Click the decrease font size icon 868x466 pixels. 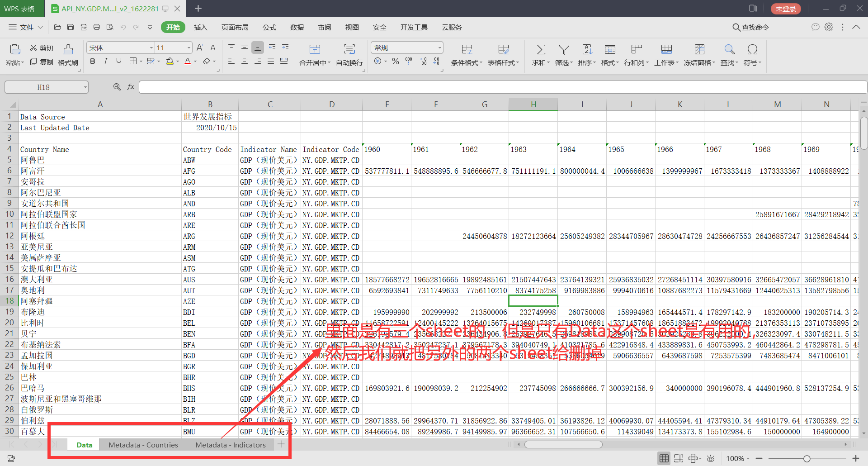click(x=213, y=48)
